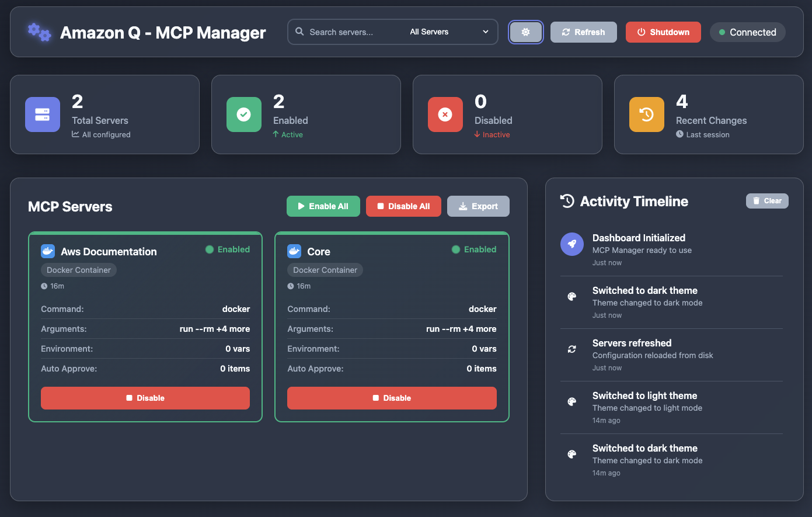Open the All Servers filter dropdown

(x=449, y=32)
